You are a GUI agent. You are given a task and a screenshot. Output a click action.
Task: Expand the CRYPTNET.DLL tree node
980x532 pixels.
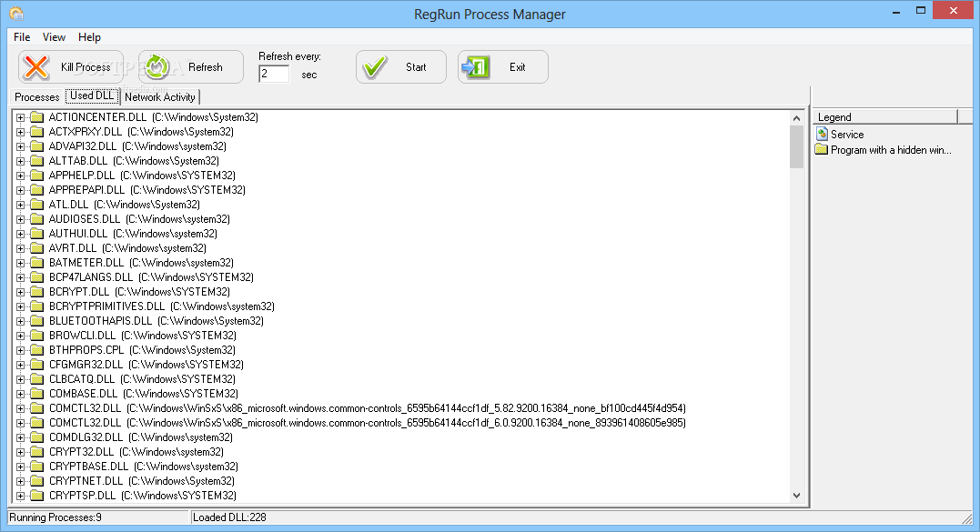pos(21,481)
